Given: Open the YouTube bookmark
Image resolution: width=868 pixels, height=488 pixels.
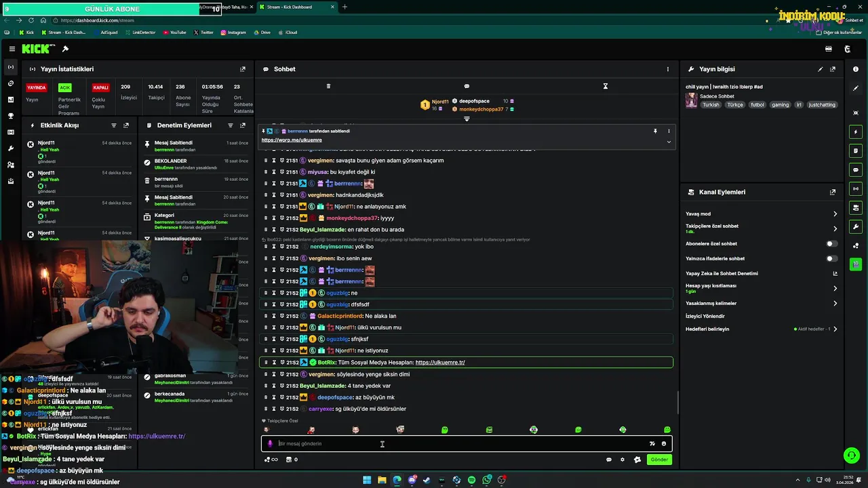Looking at the screenshot, I should coord(174,33).
